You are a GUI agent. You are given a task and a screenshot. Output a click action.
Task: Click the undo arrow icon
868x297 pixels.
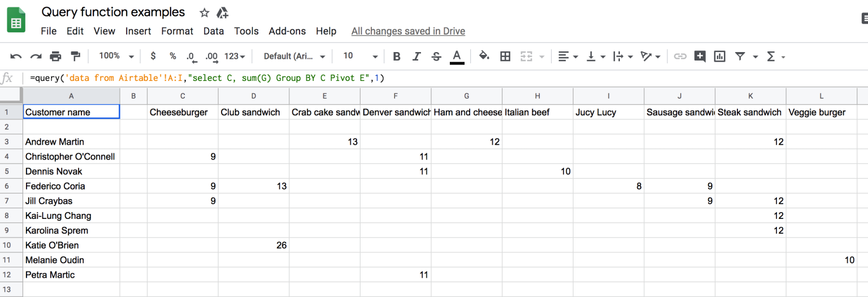coord(16,56)
